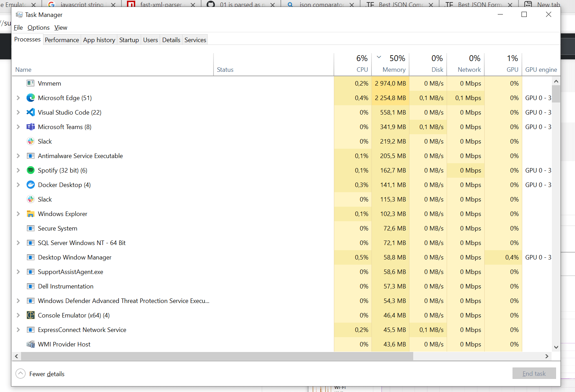Expand the Windows Explorer process group
575x392 pixels.
point(18,214)
